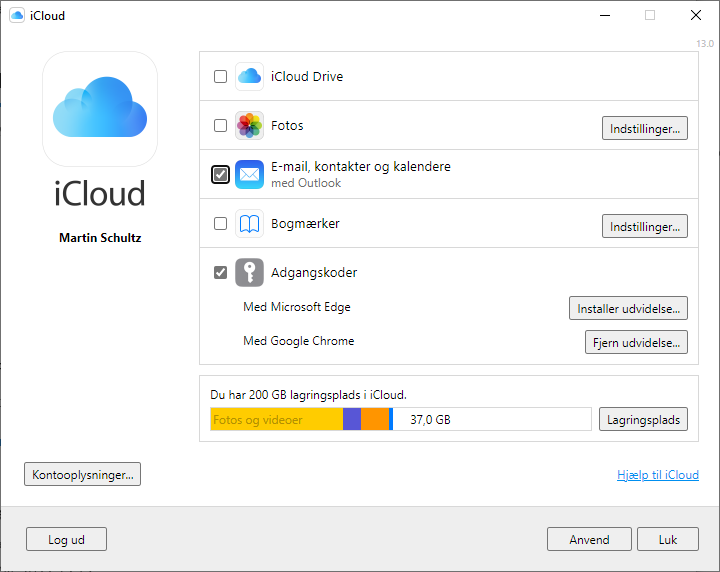
Task: Click Fjern udvidelse for Google Chrome
Action: click(636, 342)
